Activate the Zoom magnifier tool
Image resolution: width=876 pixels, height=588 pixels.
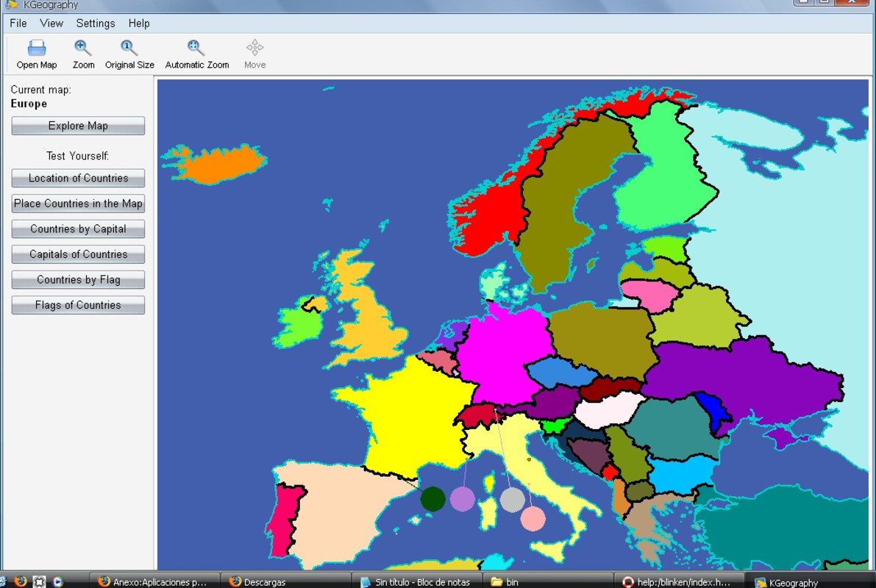83,54
